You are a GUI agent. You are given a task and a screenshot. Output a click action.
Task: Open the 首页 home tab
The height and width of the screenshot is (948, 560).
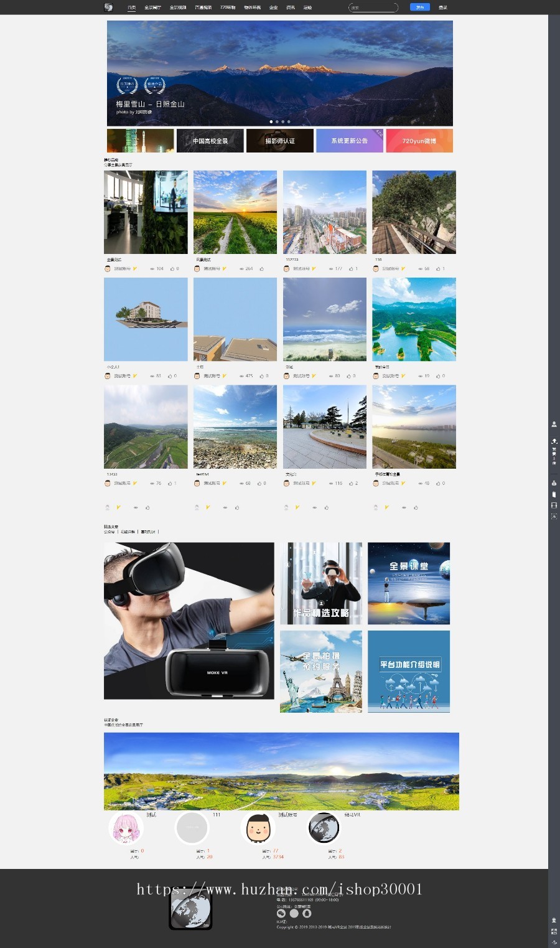(132, 7)
